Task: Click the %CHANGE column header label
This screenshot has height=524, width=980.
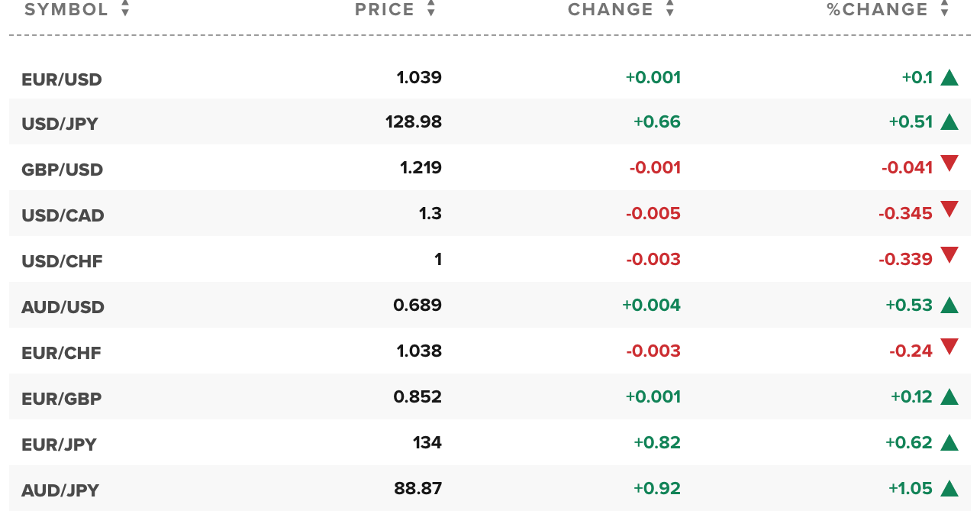Action: pos(878,9)
